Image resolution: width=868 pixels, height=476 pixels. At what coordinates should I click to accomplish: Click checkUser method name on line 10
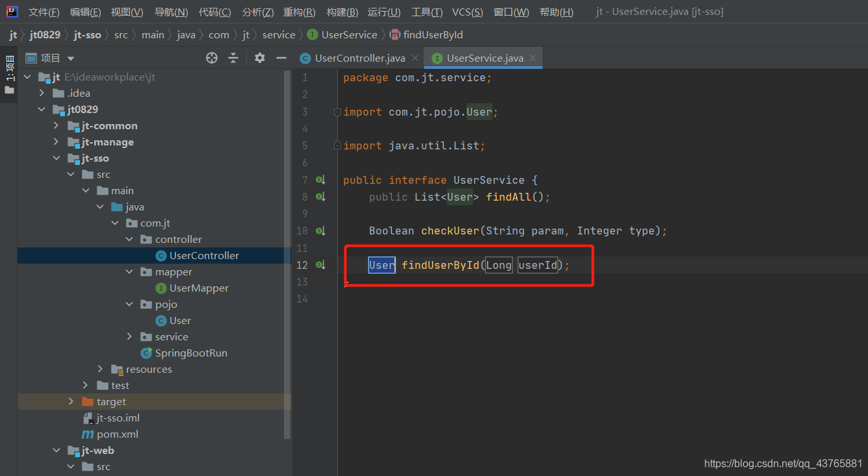click(x=450, y=231)
